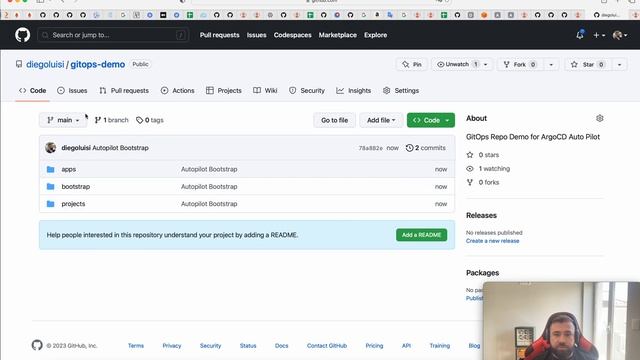Star the gitops-demo repository
The image size is (640, 360).
pos(588,64)
